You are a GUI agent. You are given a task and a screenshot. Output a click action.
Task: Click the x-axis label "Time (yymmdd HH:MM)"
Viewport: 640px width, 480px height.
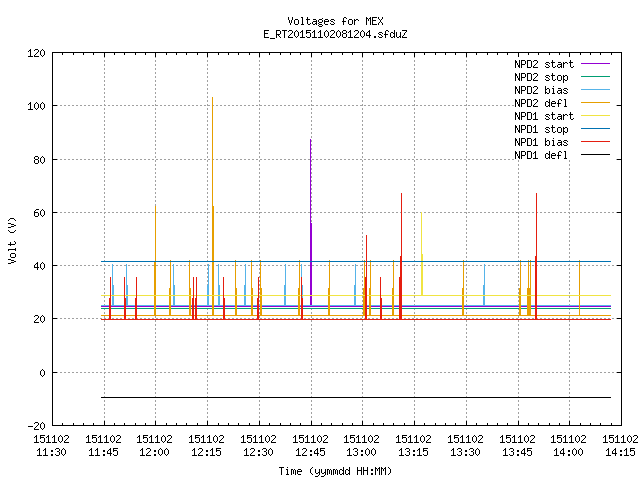[335, 471]
